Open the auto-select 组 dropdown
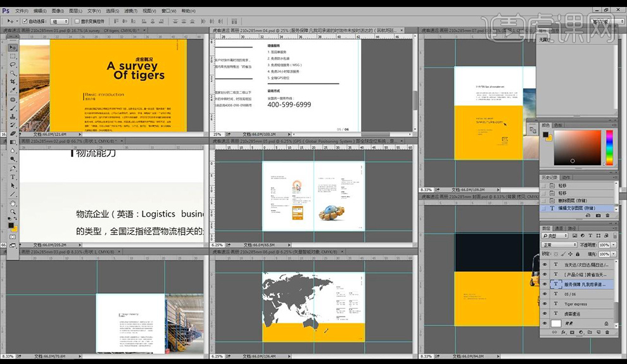This screenshot has width=627, height=364. (61, 21)
